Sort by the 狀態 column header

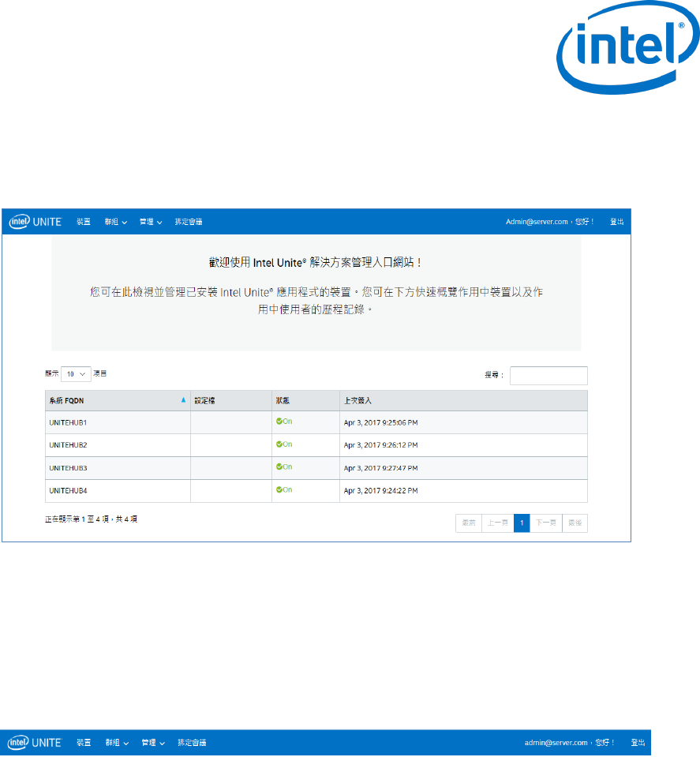click(305, 401)
